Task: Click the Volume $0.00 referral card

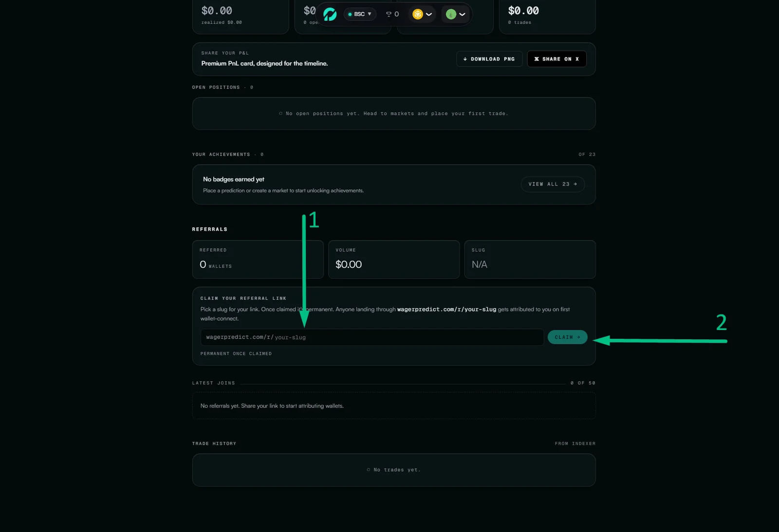Action: [x=394, y=259]
